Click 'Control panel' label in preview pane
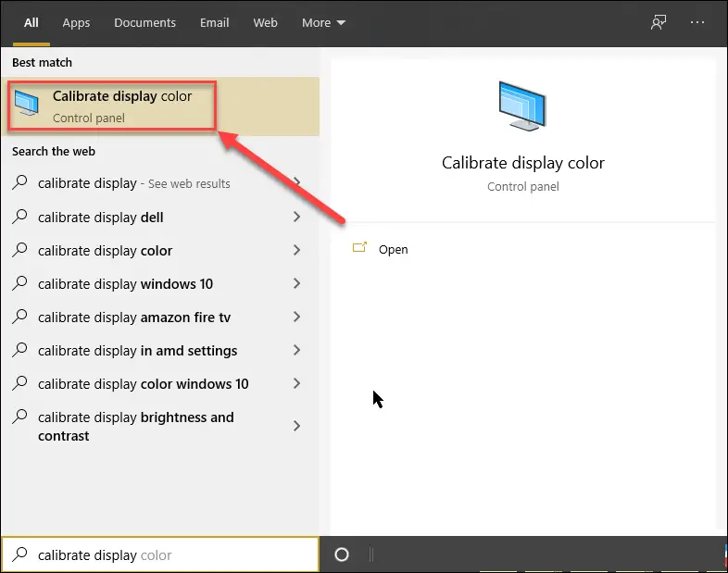This screenshot has width=728, height=573. [522, 186]
